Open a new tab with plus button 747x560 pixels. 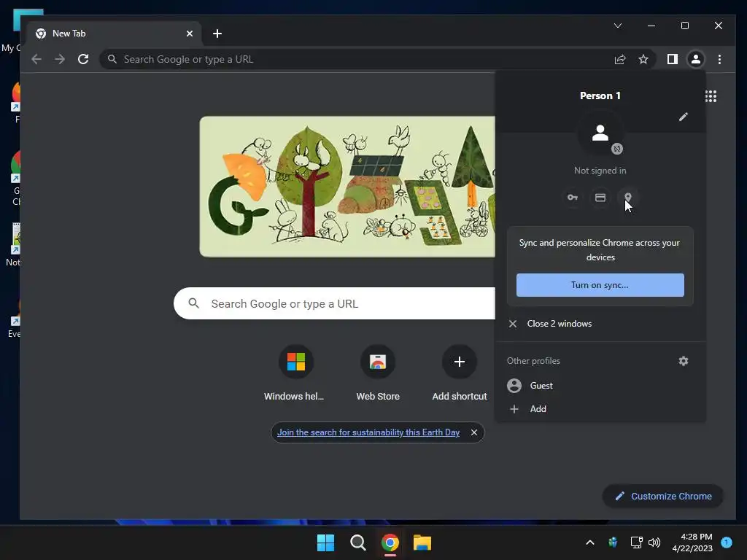217,34
